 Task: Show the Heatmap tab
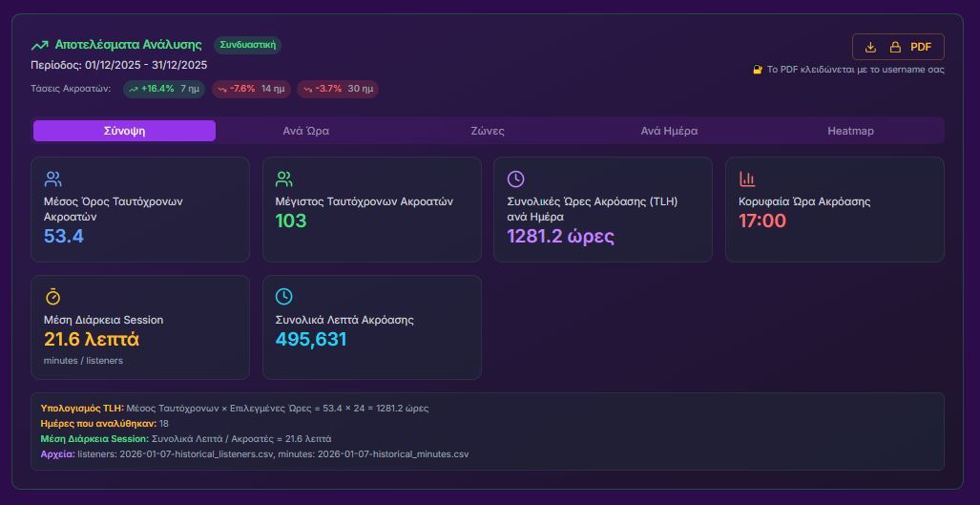pos(850,131)
